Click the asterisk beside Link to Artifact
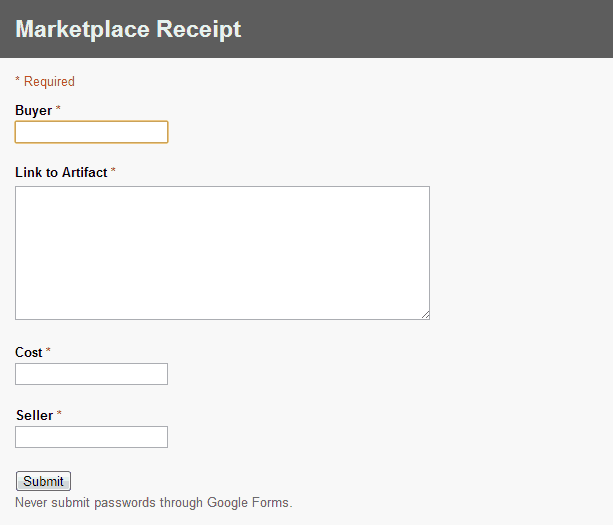The image size is (613, 525). [x=113, y=170]
